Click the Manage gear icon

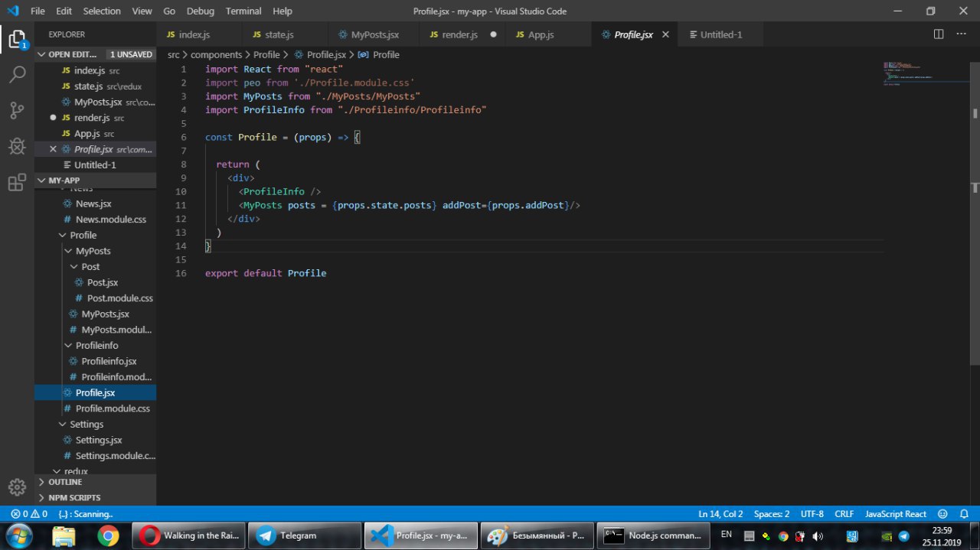click(x=17, y=487)
